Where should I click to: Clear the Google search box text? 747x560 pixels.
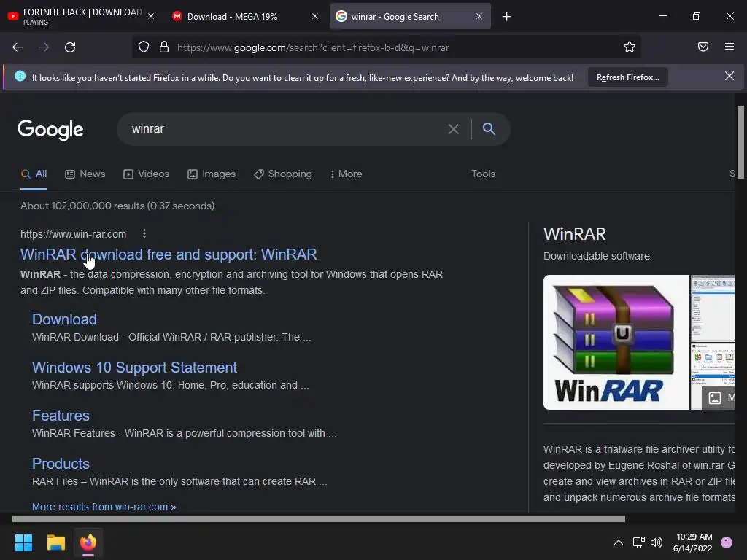click(x=454, y=129)
